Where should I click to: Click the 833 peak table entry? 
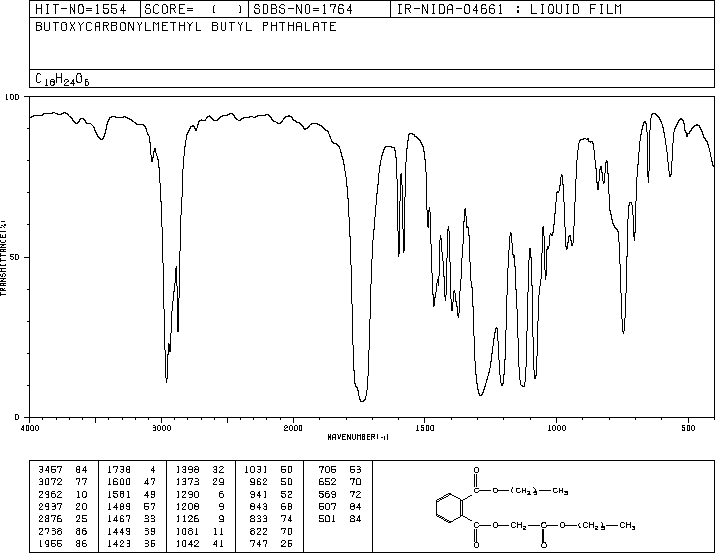coord(271,519)
